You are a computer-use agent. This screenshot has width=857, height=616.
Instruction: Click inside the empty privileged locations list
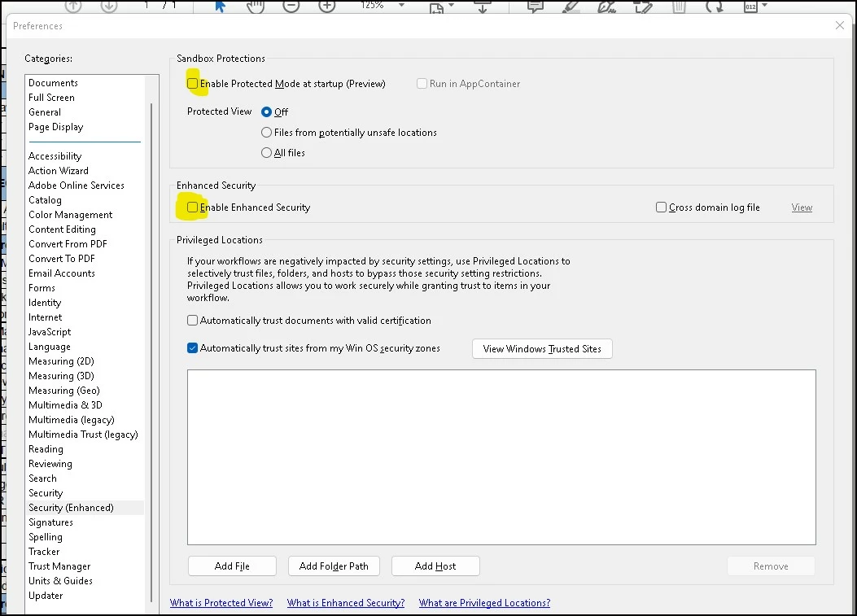(501, 457)
